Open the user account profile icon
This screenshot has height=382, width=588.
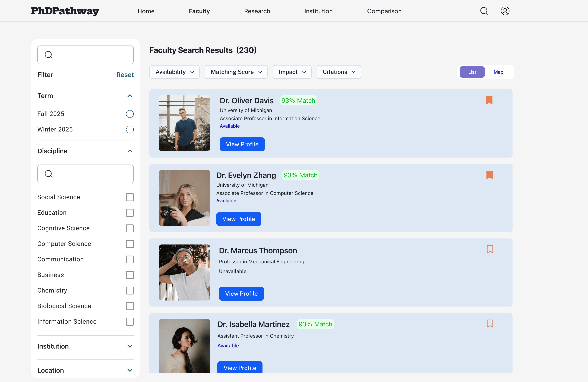tap(505, 11)
